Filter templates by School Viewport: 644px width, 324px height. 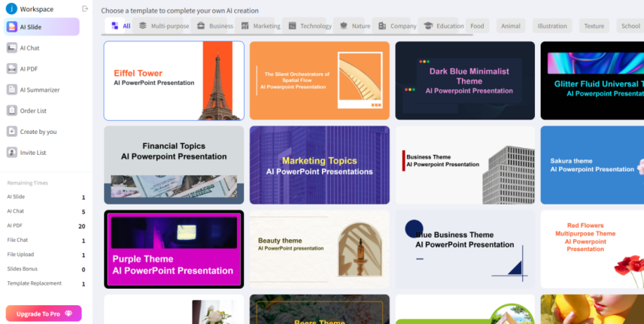click(x=630, y=26)
